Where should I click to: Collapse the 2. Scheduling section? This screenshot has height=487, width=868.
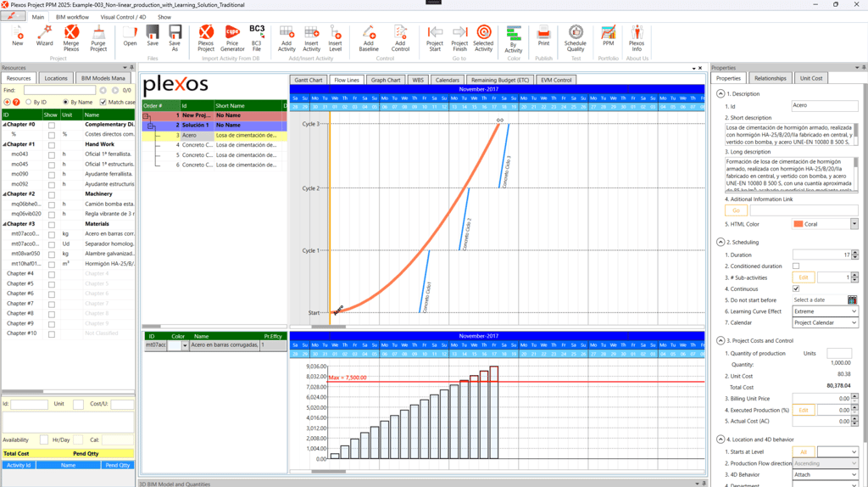click(x=721, y=242)
